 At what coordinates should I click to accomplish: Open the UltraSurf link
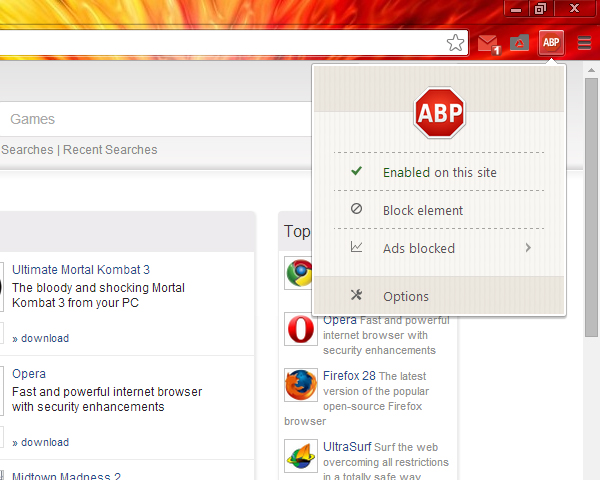pos(347,447)
